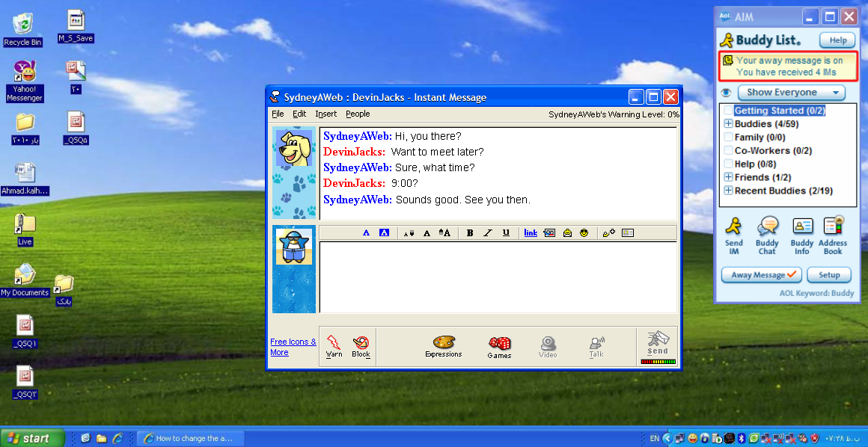Open the smiley emoticon picker
Screen dimensions: 868x447
coord(584,233)
